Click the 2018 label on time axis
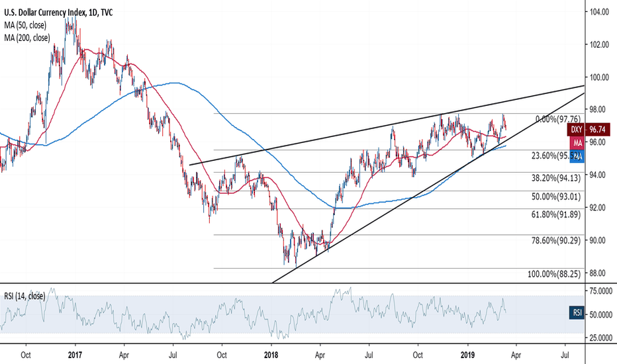Screen dimensions: 617x364 271,355
